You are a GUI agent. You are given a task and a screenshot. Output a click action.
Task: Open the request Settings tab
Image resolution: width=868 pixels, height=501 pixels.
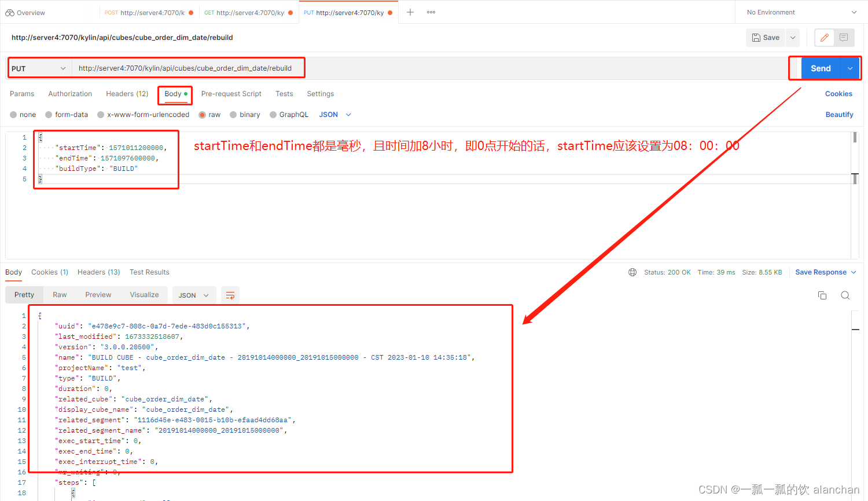[321, 94]
